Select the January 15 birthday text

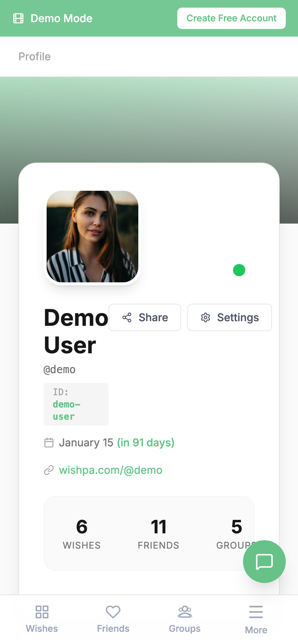tap(86, 443)
